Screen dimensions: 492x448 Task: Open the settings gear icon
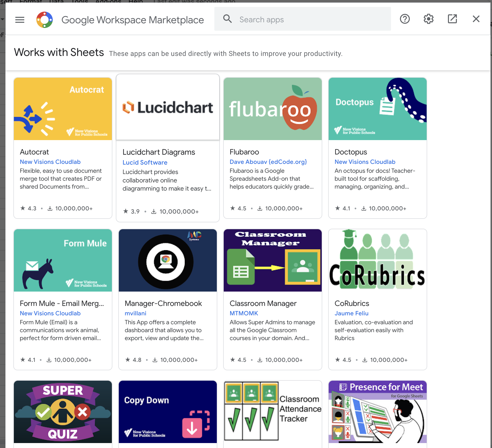click(x=428, y=19)
